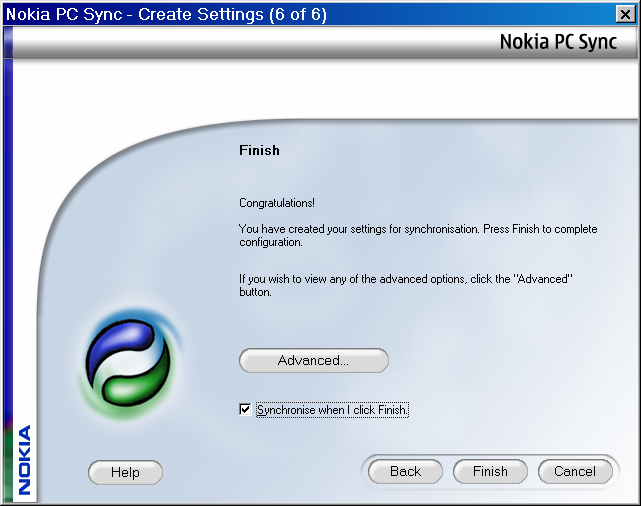Screen dimensions: 641x506
Task: Close the Nokia PC Sync window
Action: point(625,14)
